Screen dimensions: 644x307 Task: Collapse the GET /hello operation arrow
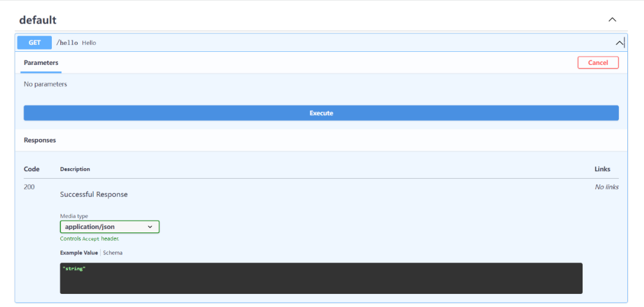619,43
